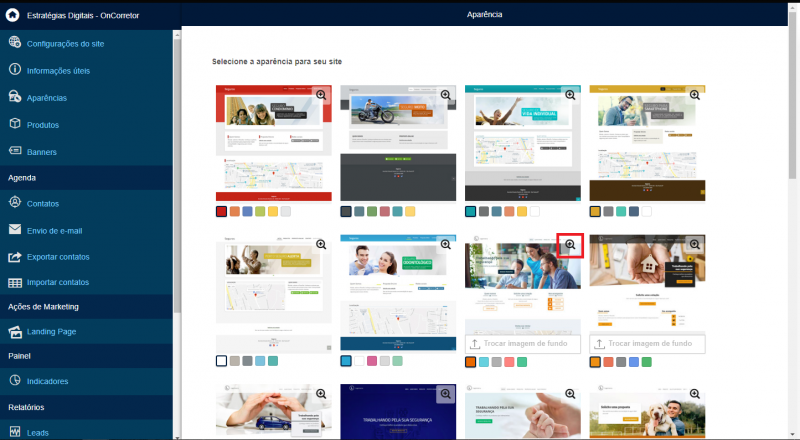
Task: Click the Envio de e-mail envelope icon
Action: click(15, 229)
